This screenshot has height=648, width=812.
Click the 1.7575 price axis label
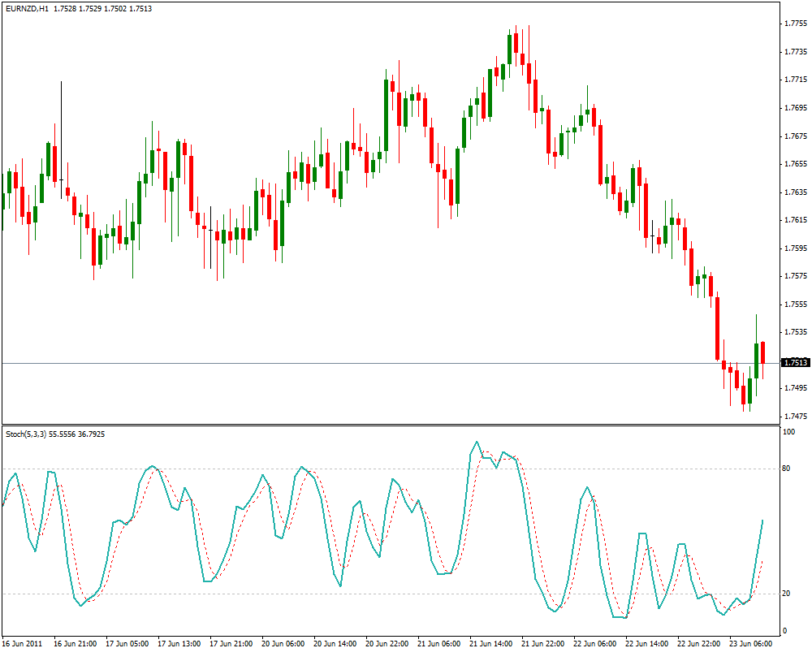click(x=796, y=276)
